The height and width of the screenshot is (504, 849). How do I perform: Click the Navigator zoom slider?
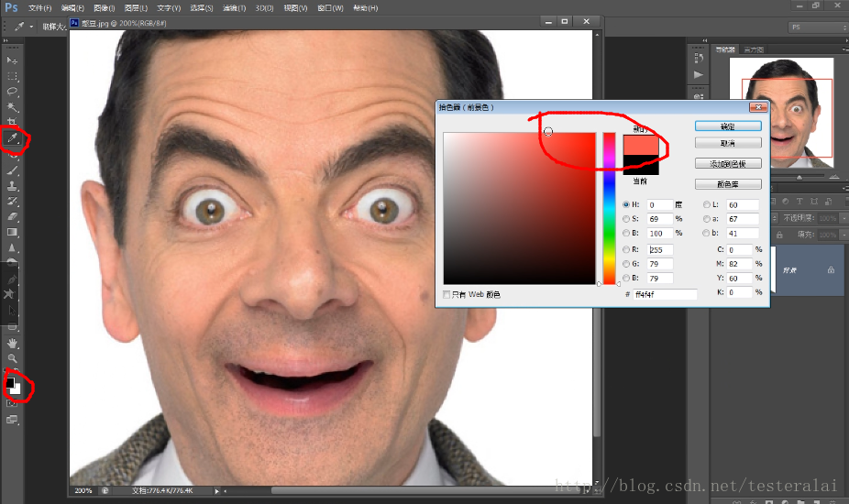tap(799, 177)
